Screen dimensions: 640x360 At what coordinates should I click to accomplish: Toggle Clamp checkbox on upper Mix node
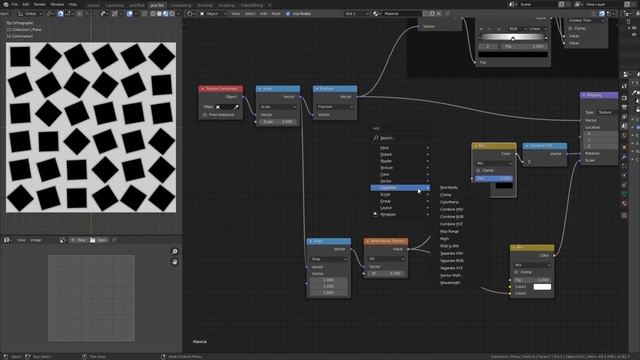(478, 170)
